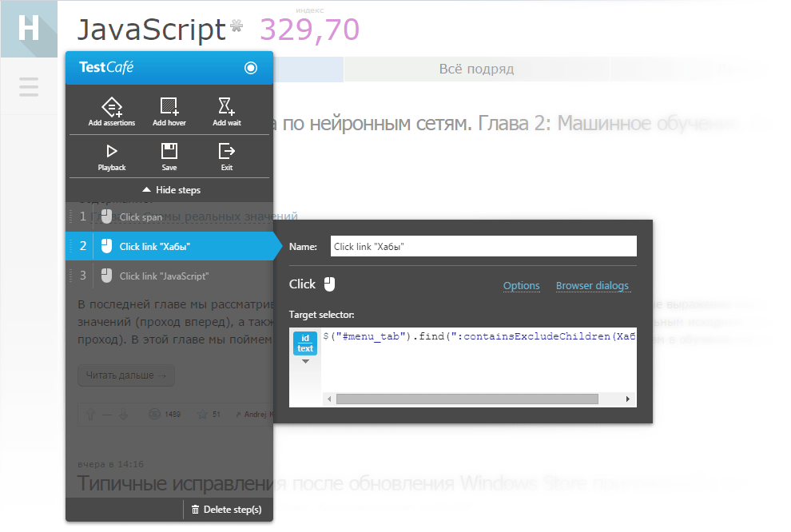The image size is (791, 532).
Task: Click the mouse icon on step 1
Action: pyautogui.click(x=106, y=216)
